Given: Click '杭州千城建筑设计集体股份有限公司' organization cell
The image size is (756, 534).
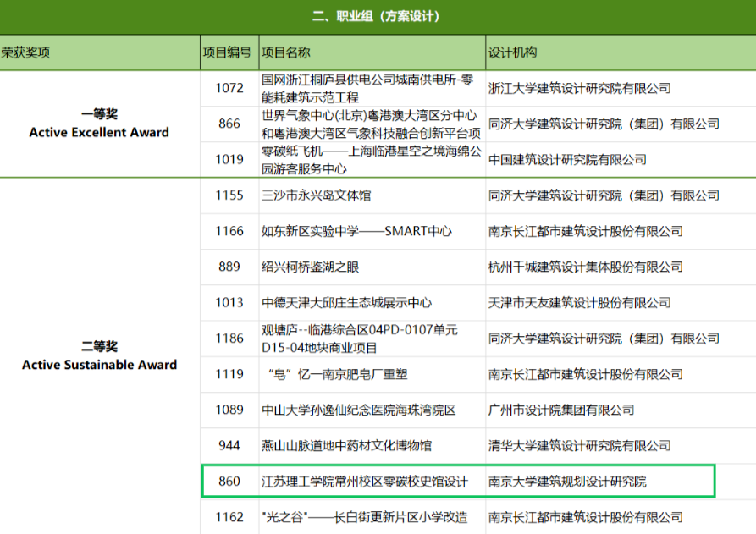Looking at the screenshot, I should tap(586, 267).
